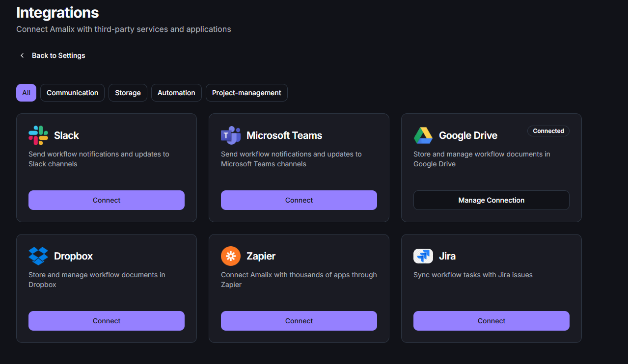The width and height of the screenshot is (628, 364).
Task: Click the back arrow chevron icon
Action: (22, 55)
